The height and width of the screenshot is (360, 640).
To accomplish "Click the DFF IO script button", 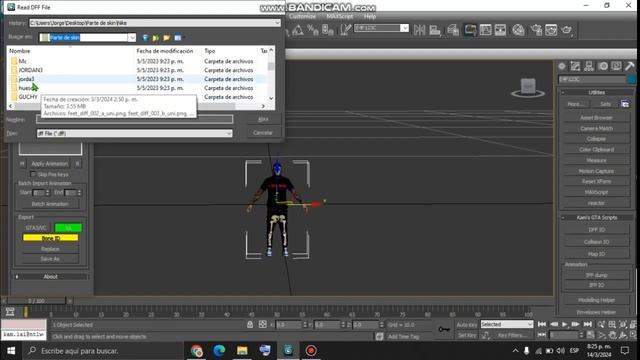I will pos(596,230).
